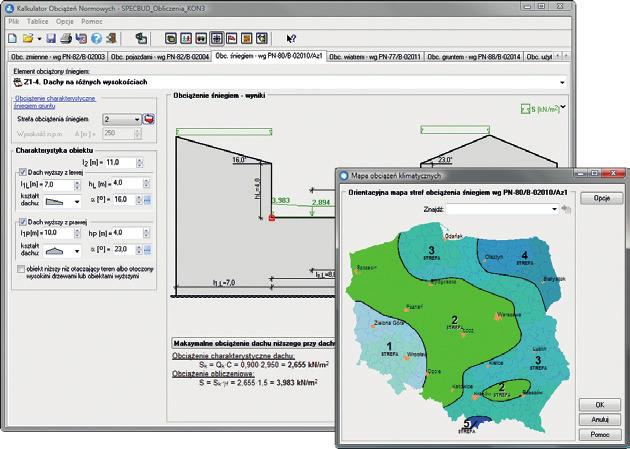The height and width of the screenshot is (449, 630).
Task: Click the first load-type icon in toolbar group
Action: pos(171,39)
